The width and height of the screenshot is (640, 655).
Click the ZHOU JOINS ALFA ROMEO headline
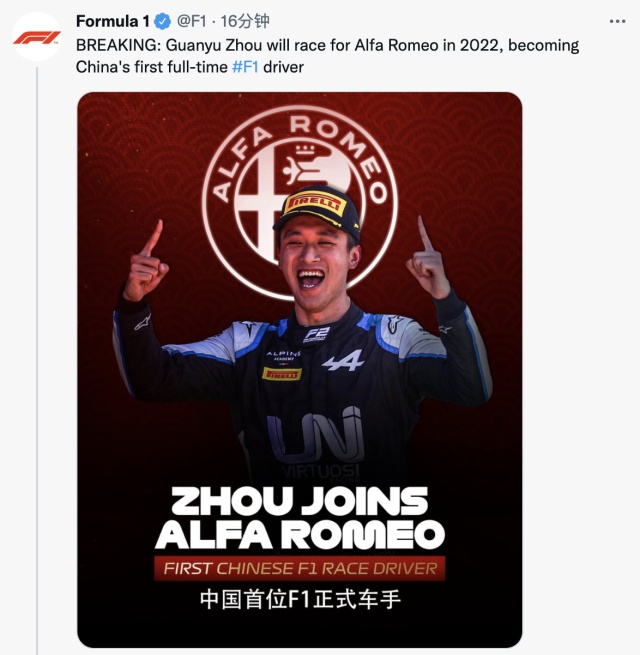point(300,518)
